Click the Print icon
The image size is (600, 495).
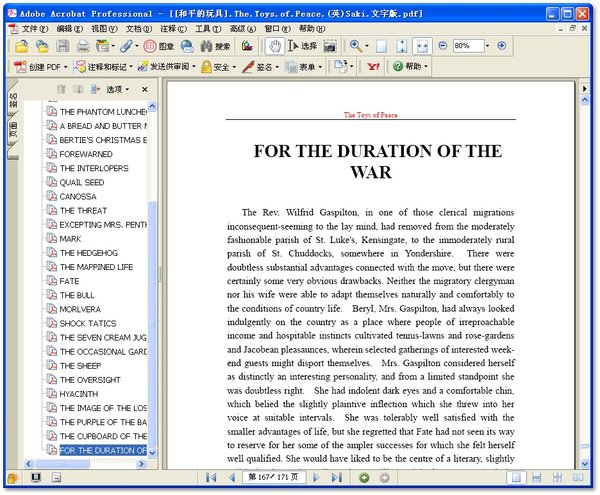click(x=83, y=46)
